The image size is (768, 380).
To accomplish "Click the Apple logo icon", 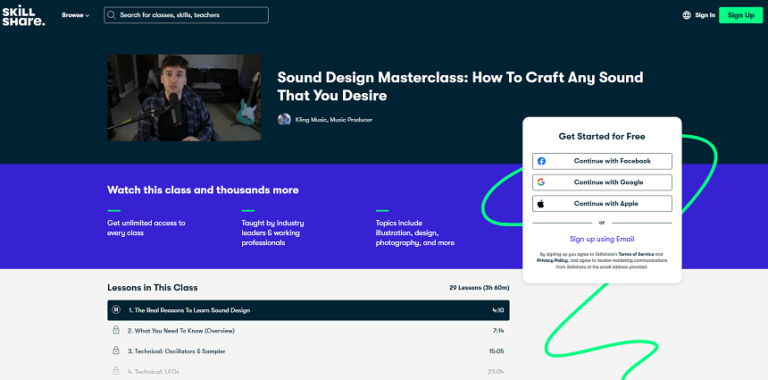I will pos(541,204).
